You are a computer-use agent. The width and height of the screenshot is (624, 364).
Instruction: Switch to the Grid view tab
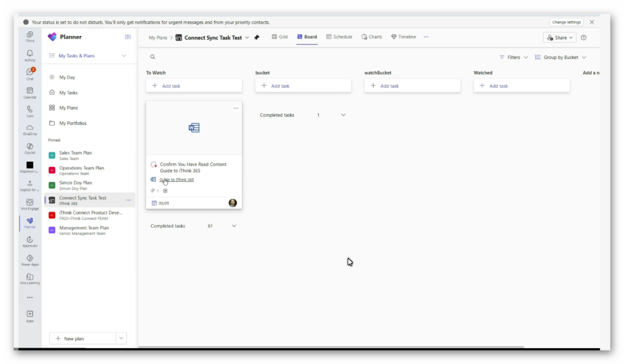pyautogui.click(x=280, y=37)
